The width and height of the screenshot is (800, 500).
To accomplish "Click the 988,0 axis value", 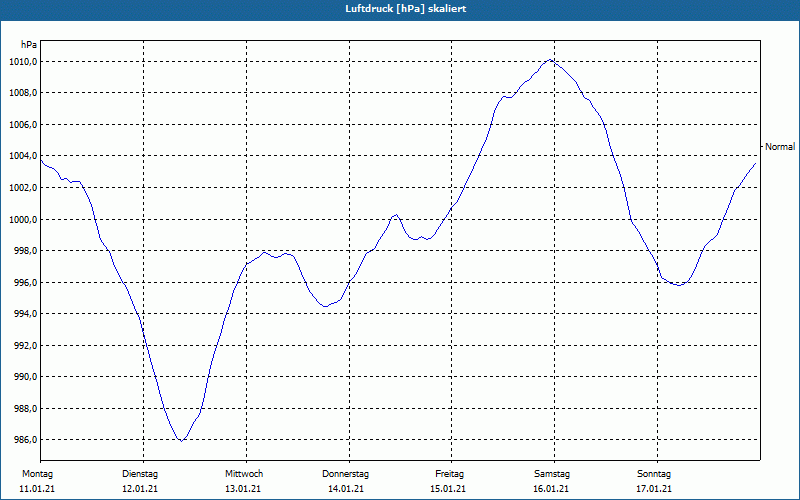I will [24, 408].
